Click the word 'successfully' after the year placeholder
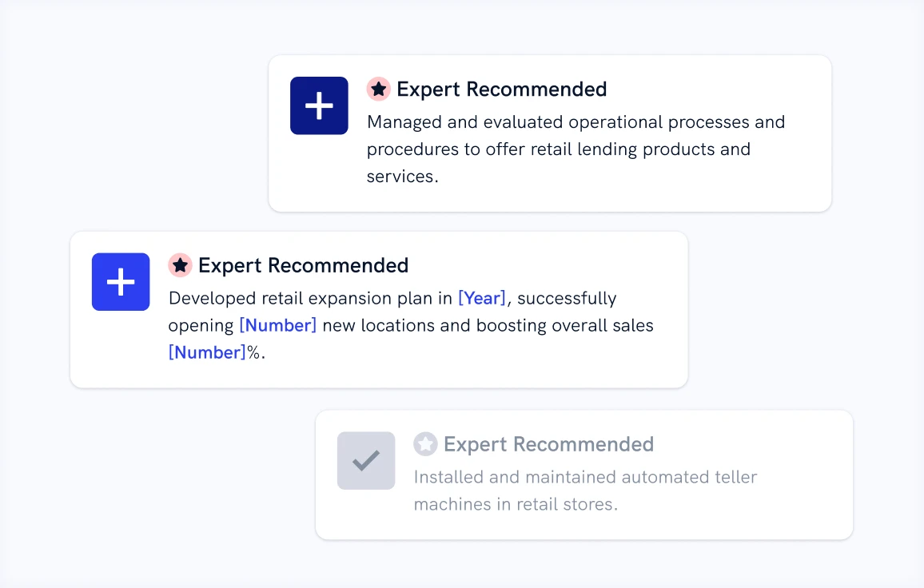924x588 pixels. (x=567, y=299)
